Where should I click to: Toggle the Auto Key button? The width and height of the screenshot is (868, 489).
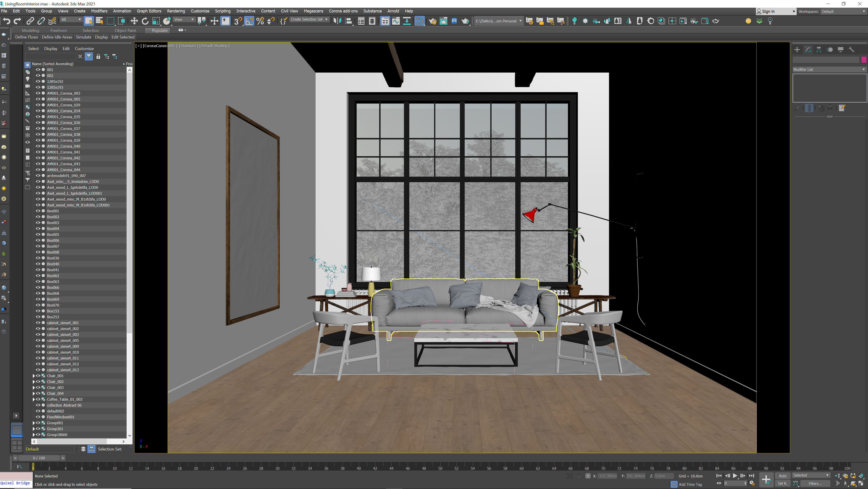[x=783, y=475]
